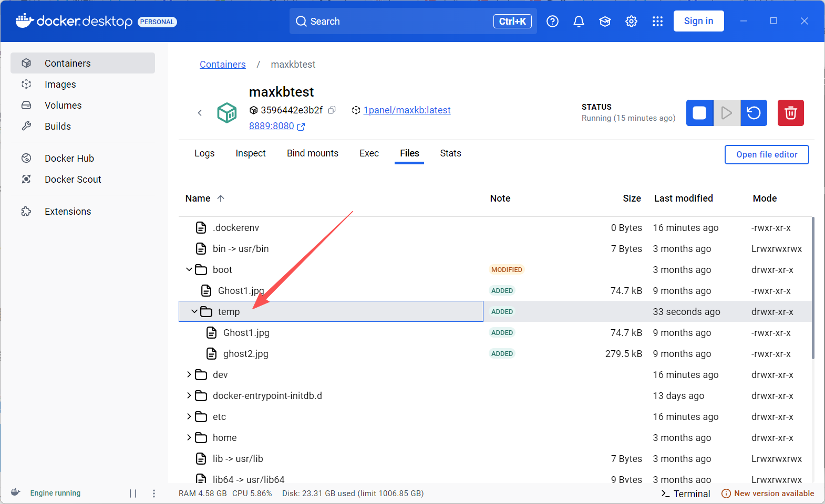Click the Images sidebar icon

coord(26,84)
